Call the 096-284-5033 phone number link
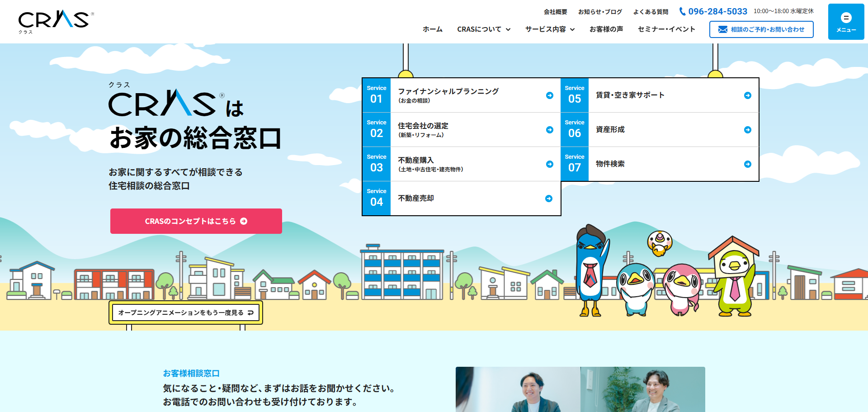Image resolution: width=868 pixels, height=412 pixels. 717,11
